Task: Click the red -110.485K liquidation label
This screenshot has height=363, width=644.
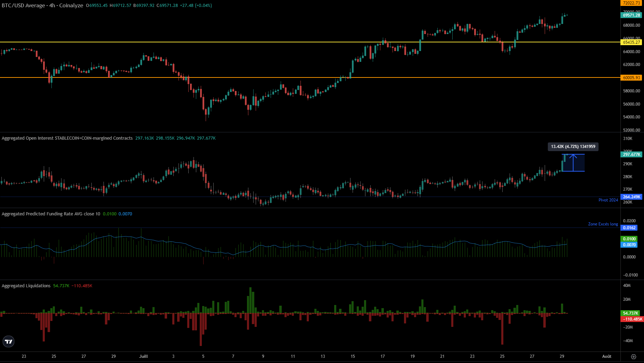Action: [632, 319]
